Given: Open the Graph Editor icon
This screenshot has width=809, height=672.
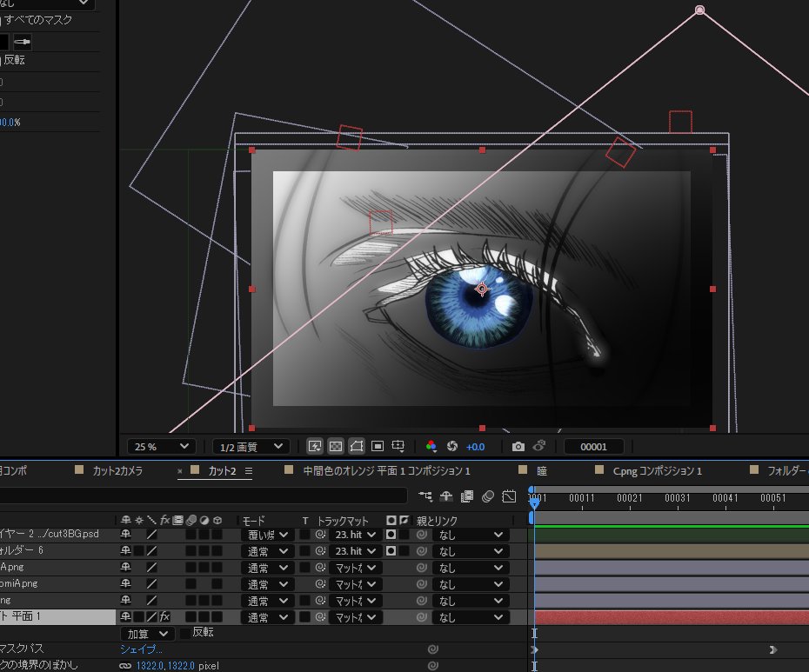Looking at the screenshot, I should (509, 496).
